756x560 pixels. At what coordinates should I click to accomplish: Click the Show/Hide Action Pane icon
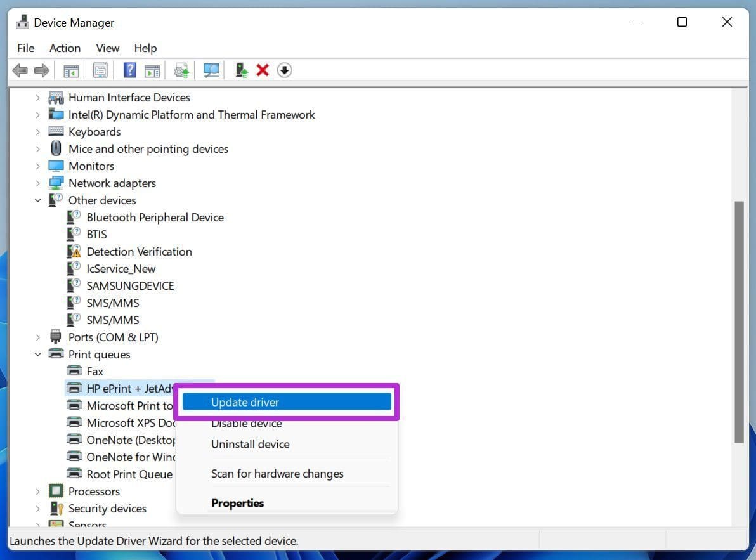(x=152, y=71)
